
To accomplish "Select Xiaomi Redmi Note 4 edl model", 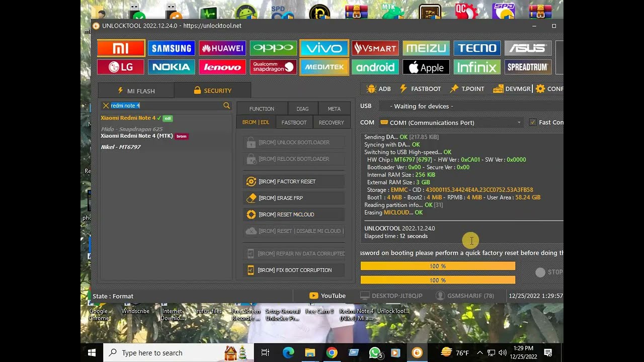I will click(x=136, y=118).
